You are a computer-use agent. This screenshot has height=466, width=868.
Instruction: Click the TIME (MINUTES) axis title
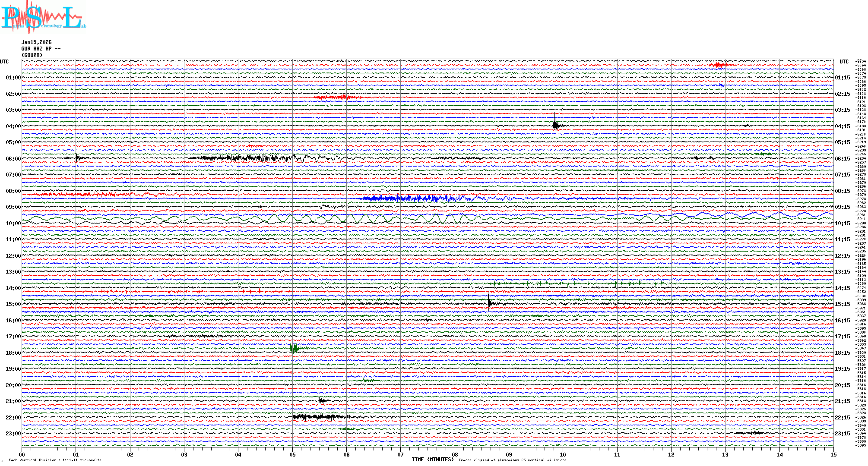pyautogui.click(x=432, y=460)
